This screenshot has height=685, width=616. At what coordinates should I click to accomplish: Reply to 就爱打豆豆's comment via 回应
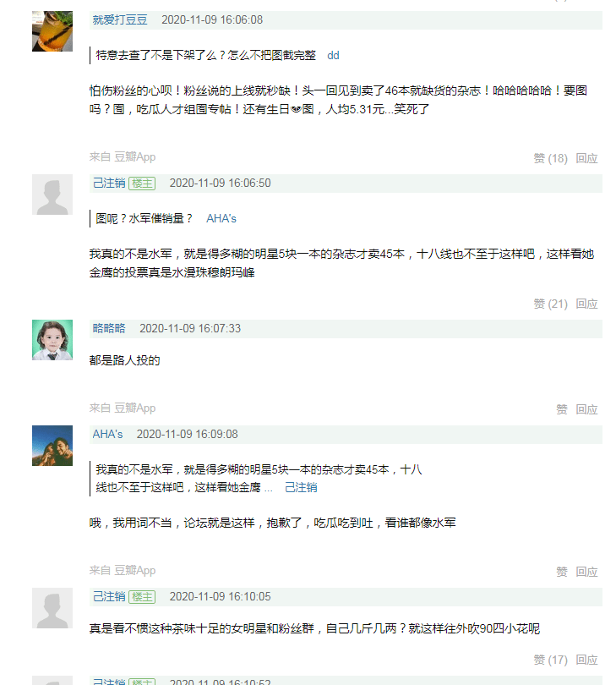pyautogui.click(x=586, y=158)
